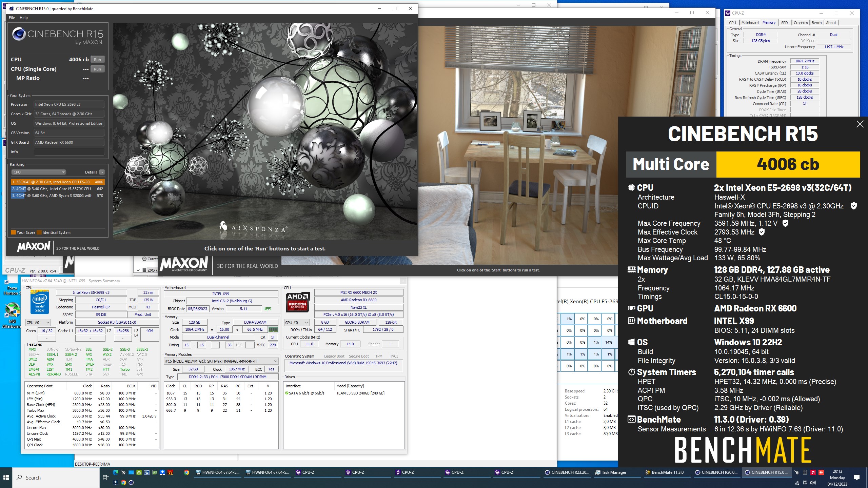
Task: Switch to the CPU tab in CPU-Z
Action: (x=732, y=23)
